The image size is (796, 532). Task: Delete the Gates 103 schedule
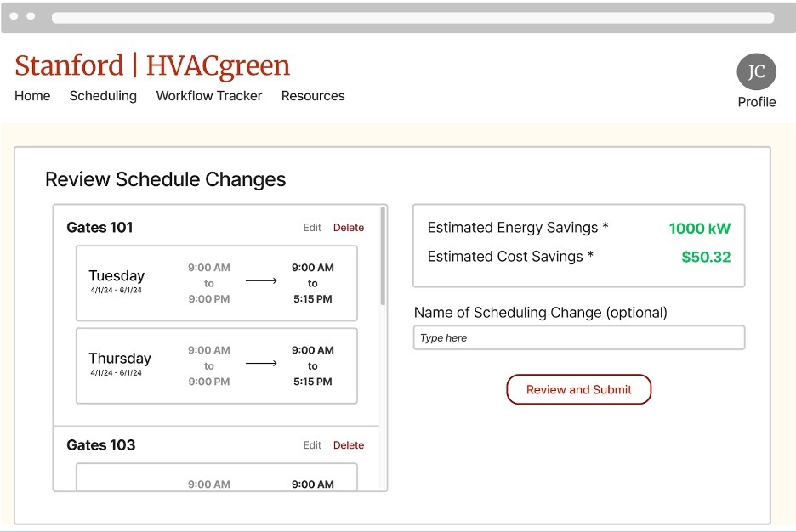tap(349, 445)
